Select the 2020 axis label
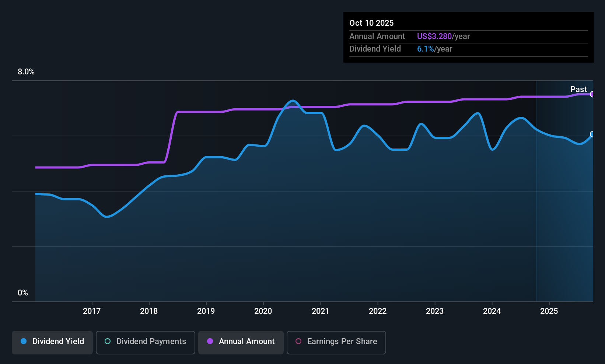The image size is (605, 364). [263, 311]
